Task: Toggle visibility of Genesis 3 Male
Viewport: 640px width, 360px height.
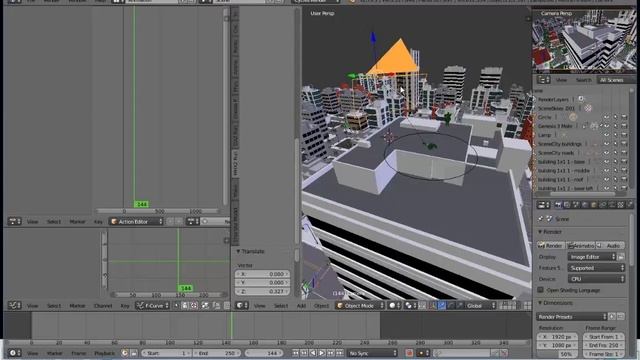Action: click(x=607, y=126)
